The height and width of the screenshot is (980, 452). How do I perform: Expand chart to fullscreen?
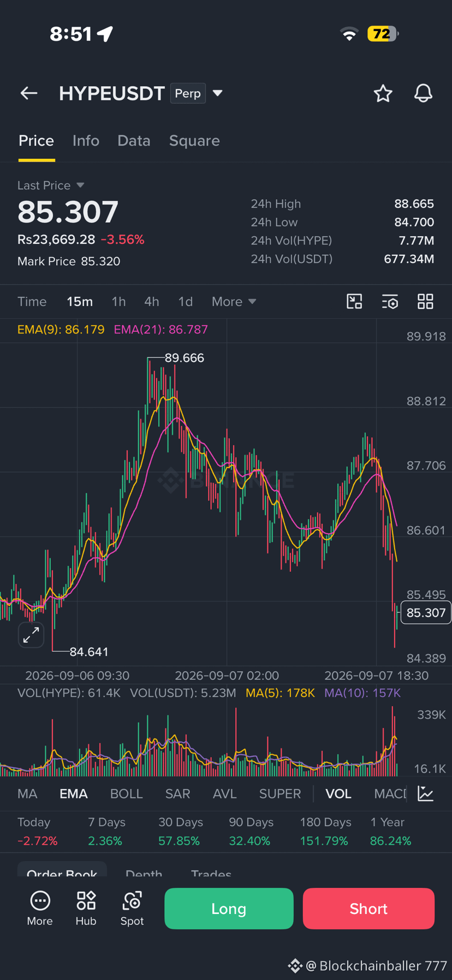click(31, 635)
